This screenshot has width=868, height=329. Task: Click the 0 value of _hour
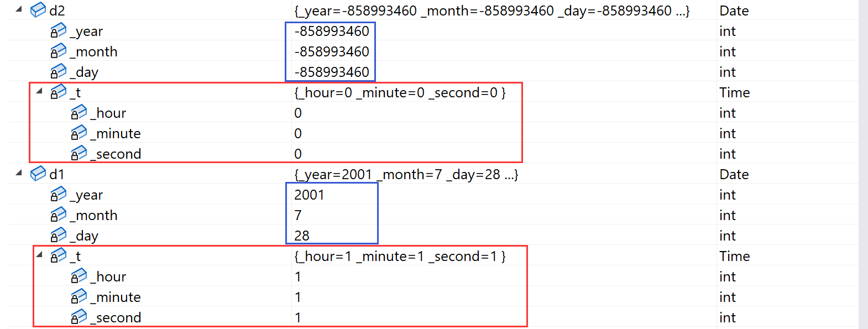[x=298, y=113]
